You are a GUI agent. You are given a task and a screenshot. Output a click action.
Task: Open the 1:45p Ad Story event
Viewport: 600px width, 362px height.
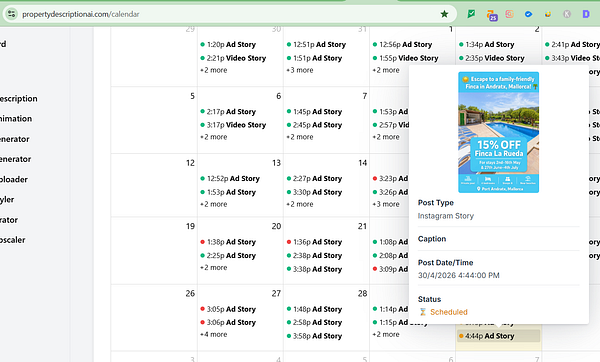314,112
